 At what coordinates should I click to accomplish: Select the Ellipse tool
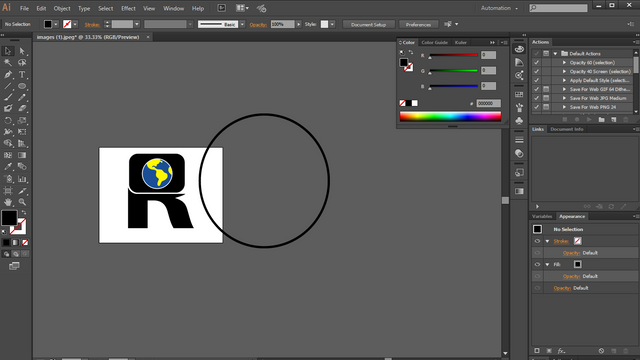pyautogui.click(x=22, y=86)
